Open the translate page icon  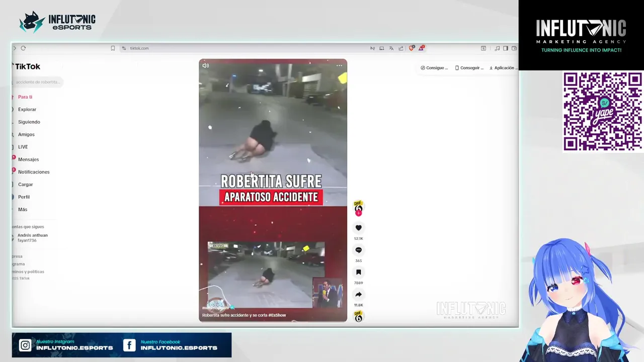pyautogui.click(x=391, y=48)
